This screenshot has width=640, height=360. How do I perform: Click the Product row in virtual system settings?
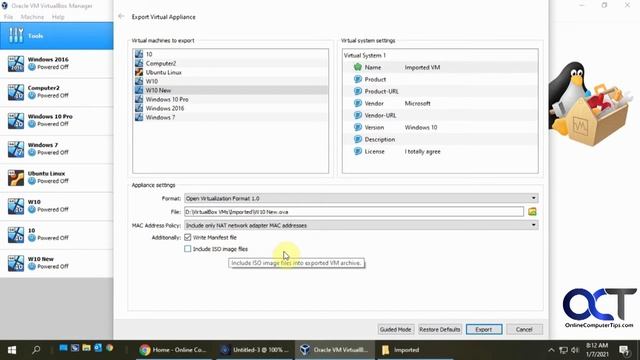pos(440,79)
